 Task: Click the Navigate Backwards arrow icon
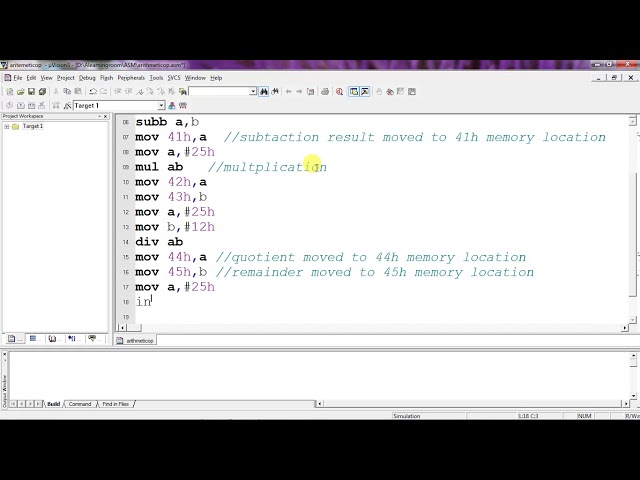[x=289, y=91]
